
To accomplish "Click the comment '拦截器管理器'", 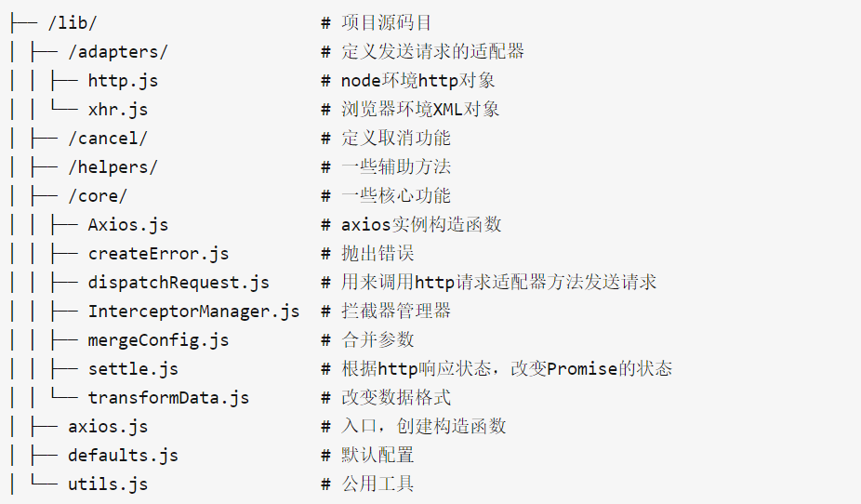I will [396, 311].
